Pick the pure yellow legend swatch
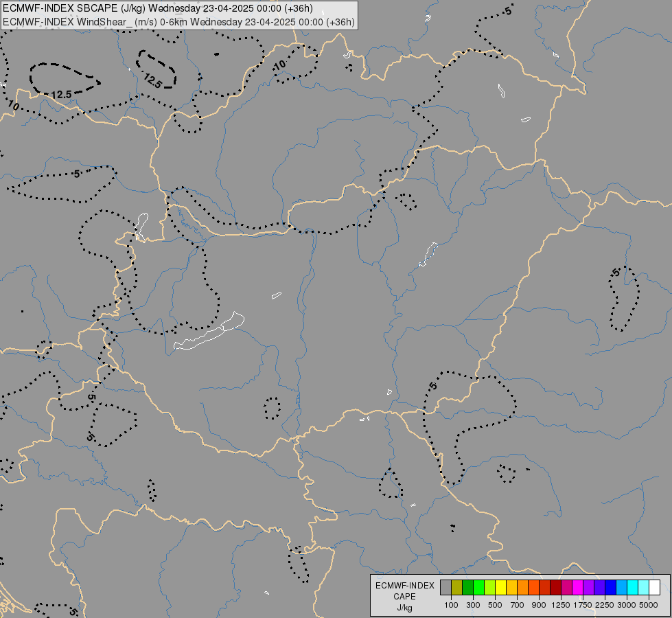 [x=501, y=588]
